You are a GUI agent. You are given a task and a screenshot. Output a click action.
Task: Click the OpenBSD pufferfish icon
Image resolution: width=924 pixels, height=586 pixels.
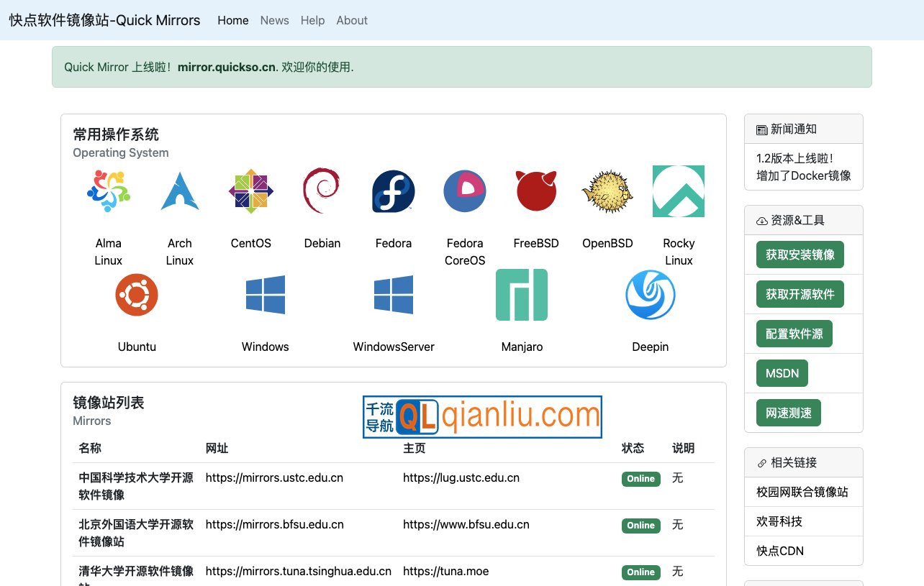pyautogui.click(x=607, y=191)
